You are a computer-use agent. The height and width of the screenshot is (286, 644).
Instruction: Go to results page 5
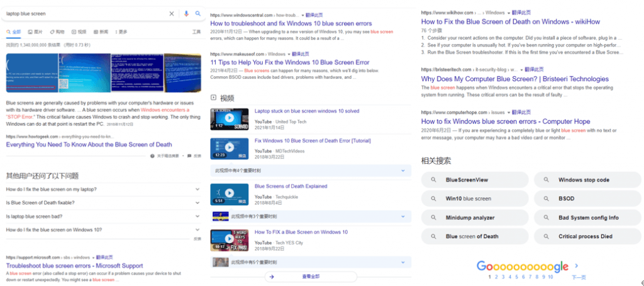(x=517, y=277)
